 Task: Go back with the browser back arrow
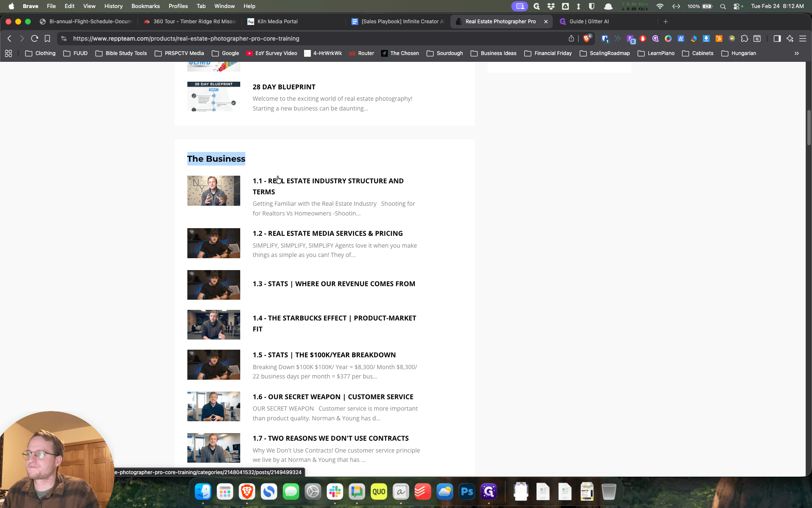click(x=9, y=39)
